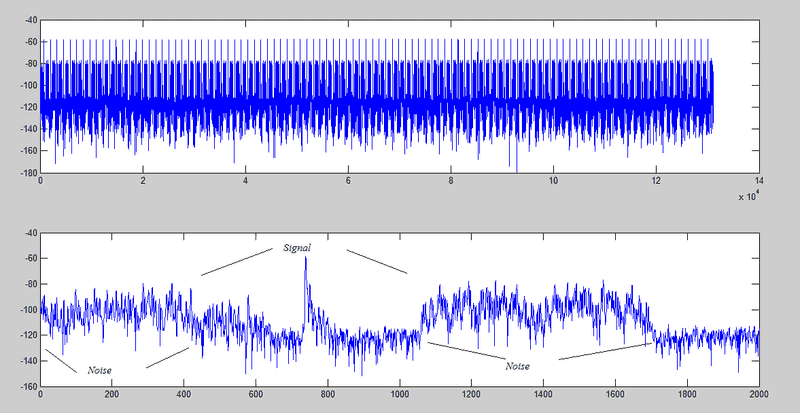The height and width of the screenshot is (413, 800).
Task: Click lower plot y-axis tick label -60
Action: [x=26, y=258]
